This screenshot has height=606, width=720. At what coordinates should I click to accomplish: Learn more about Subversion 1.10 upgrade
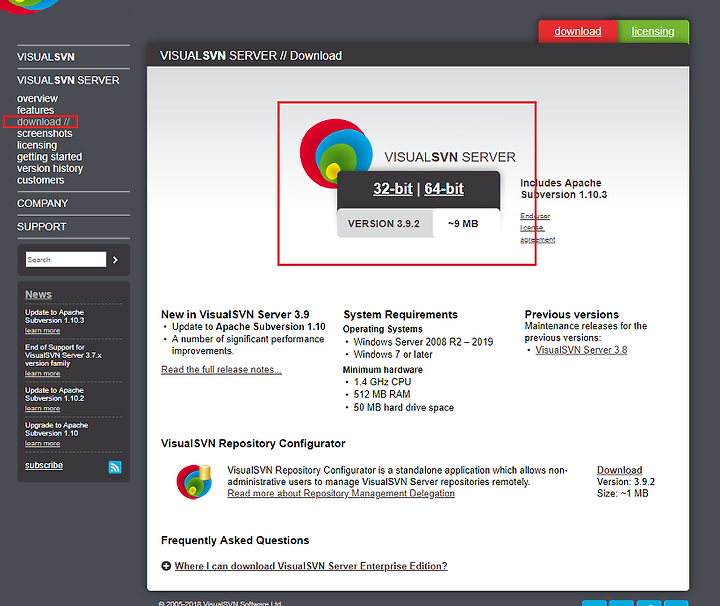pyautogui.click(x=42, y=443)
